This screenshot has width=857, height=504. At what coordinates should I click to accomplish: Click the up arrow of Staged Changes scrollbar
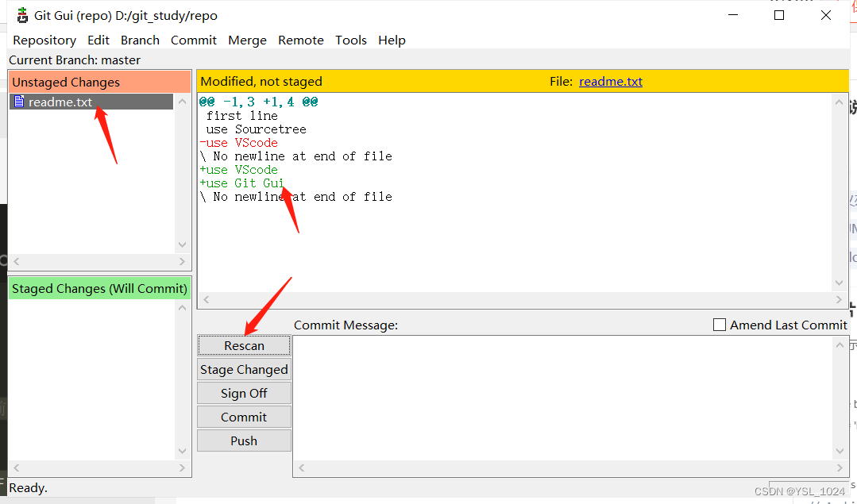pyautogui.click(x=183, y=307)
